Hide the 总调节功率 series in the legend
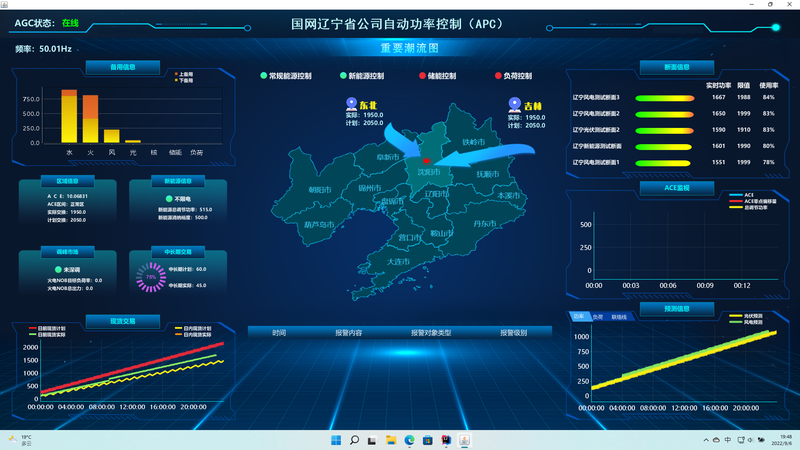This screenshot has width=800, height=450. click(x=749, y=207)
